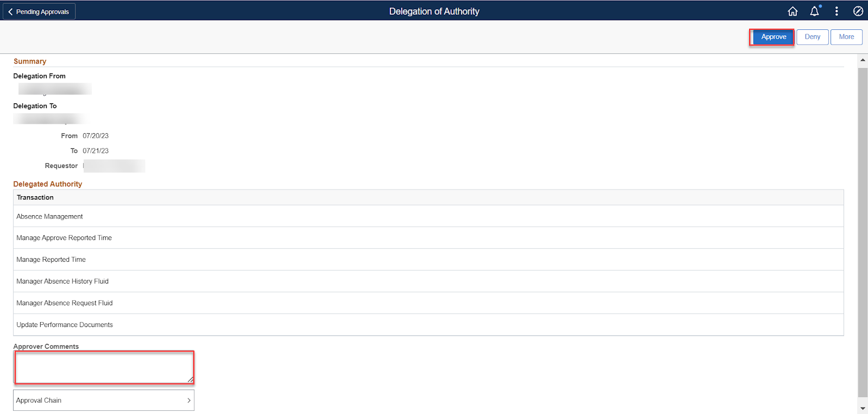
Task: Click the scrollbar down arrow
Action: pos(863,409)
